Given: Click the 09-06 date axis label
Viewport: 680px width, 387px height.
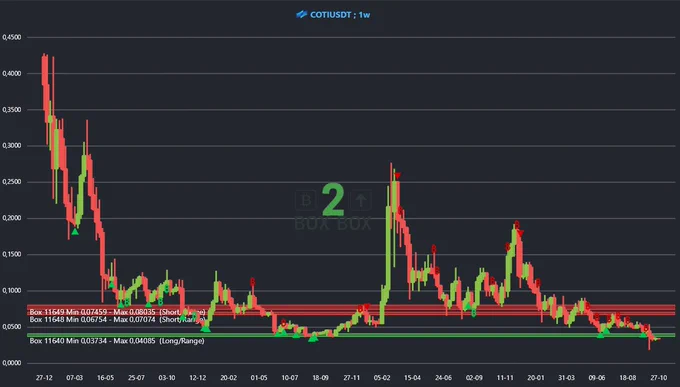Looking at the screenshot, I should point(597,378).
